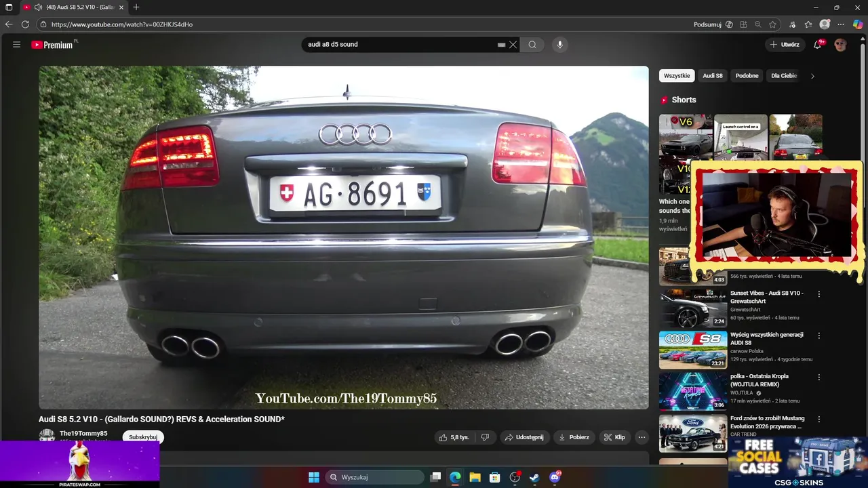
Task: Download the video with Pobierz
Action: [x=574, y=437]
